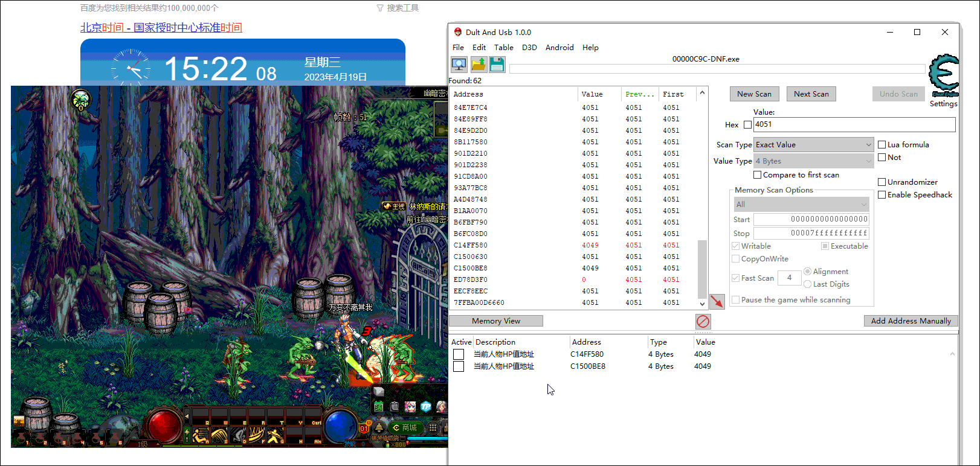Click the save floppy disk icon
Image resolution: width=980 pixels, height=466 pixels.
(497, 64)
